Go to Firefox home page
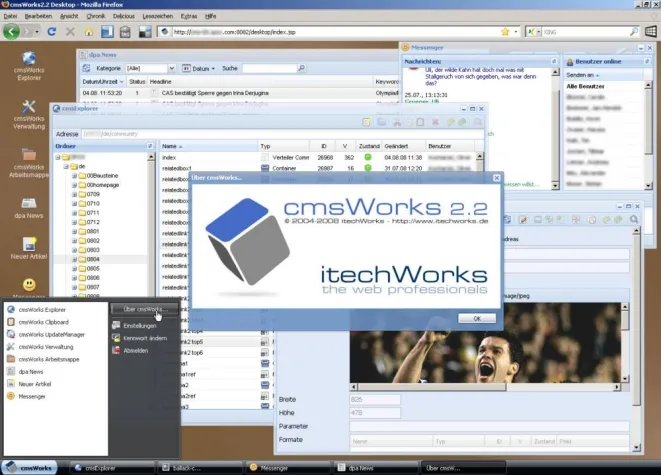 (89, 32)
